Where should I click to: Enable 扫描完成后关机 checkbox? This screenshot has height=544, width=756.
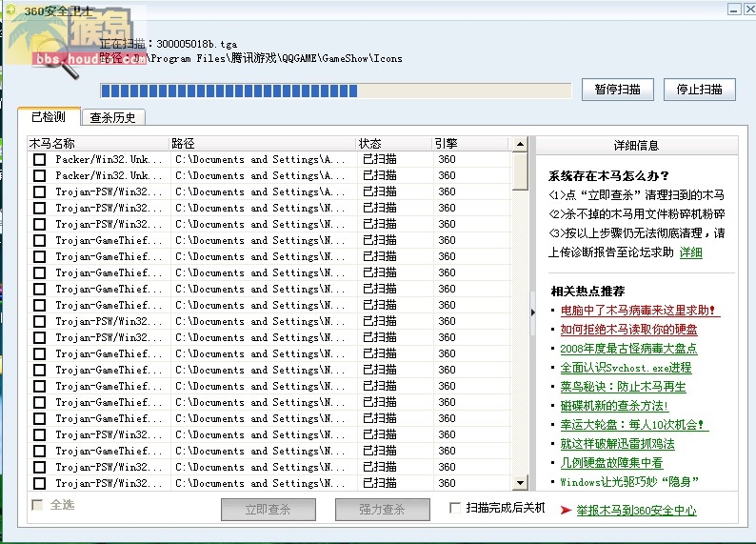pos(455,508)
